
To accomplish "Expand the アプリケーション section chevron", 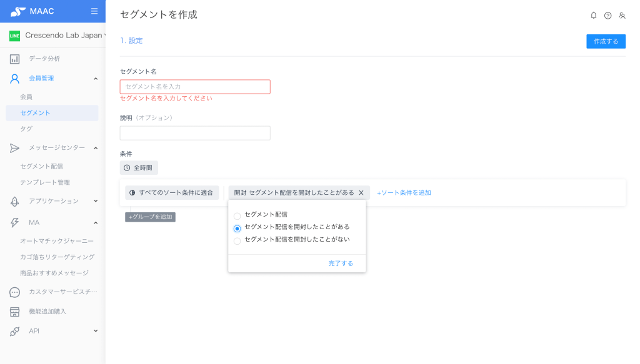I will click(96, 201).
